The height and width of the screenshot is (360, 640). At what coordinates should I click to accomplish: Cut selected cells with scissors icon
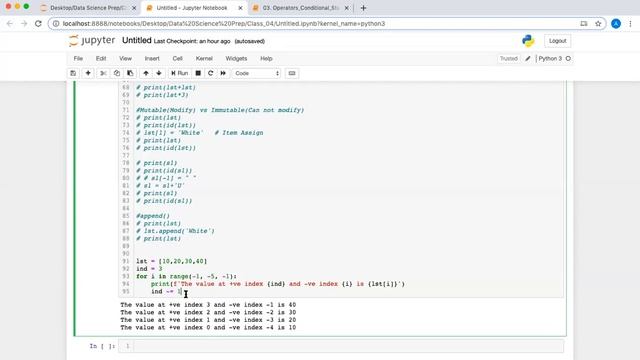tap(103, 73)
